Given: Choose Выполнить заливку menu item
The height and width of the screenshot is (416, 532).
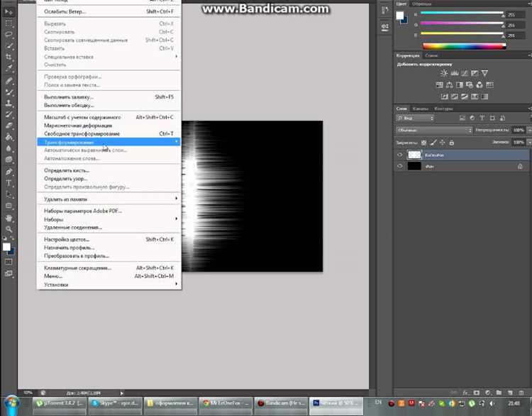Looking at the screenshot, I should 109,97.
